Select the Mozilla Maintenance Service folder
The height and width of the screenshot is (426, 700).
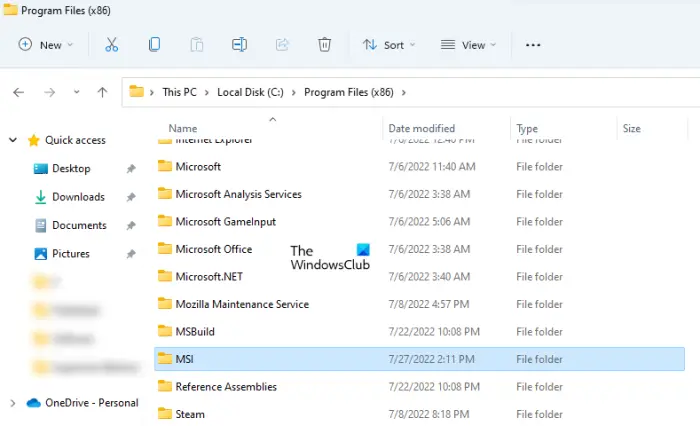click(x=242, y=304)
